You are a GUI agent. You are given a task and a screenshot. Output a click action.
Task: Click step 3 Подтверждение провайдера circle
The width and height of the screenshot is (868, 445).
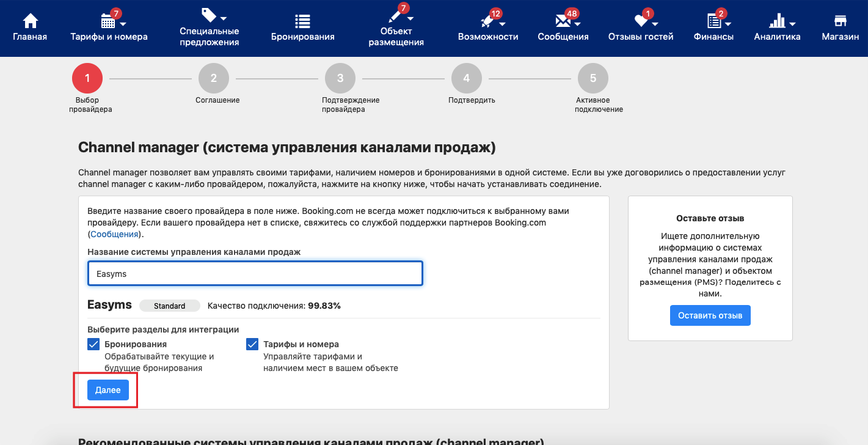pyautogui.click(x=340, y=78)
